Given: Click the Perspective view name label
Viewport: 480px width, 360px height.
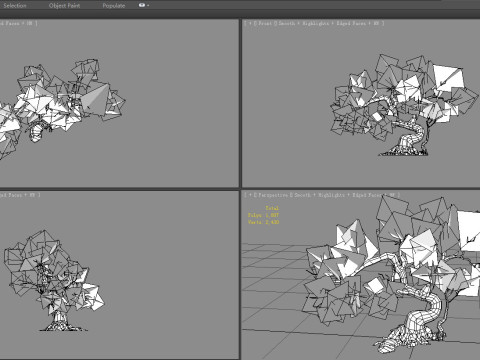Looking at the screenshot, I should 273,195.
